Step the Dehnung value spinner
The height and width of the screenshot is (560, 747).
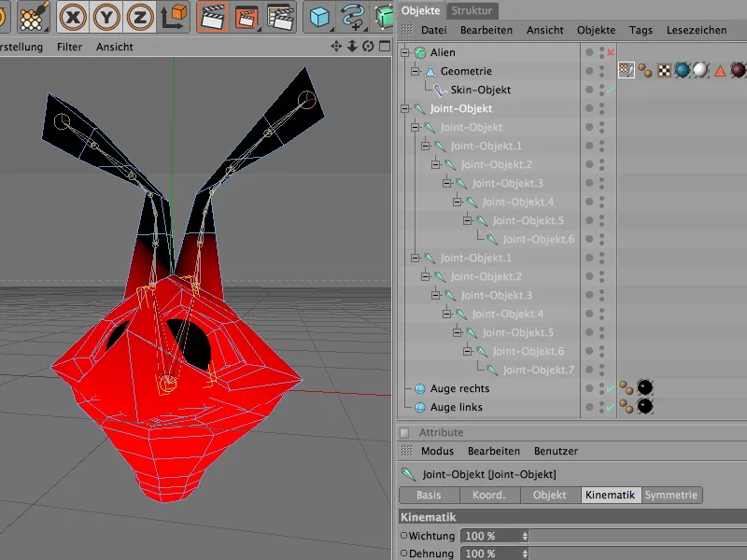click(x=525, y=553)
